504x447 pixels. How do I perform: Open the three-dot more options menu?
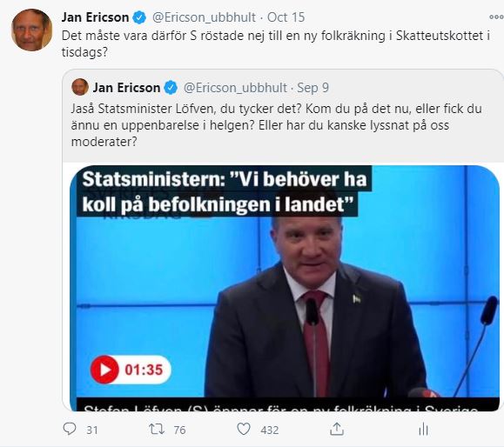495,17
